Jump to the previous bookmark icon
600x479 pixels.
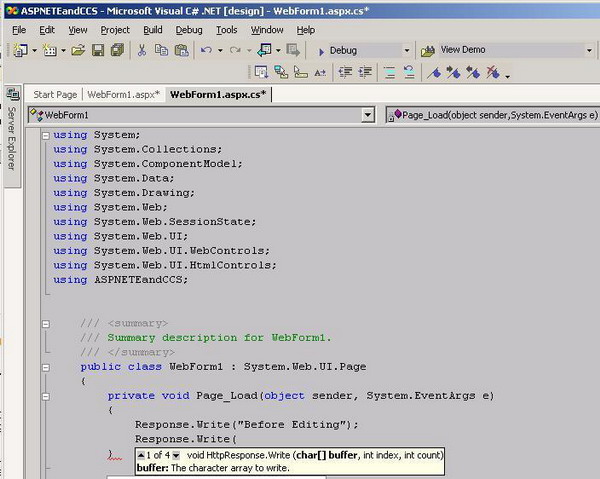coord(473,72)
